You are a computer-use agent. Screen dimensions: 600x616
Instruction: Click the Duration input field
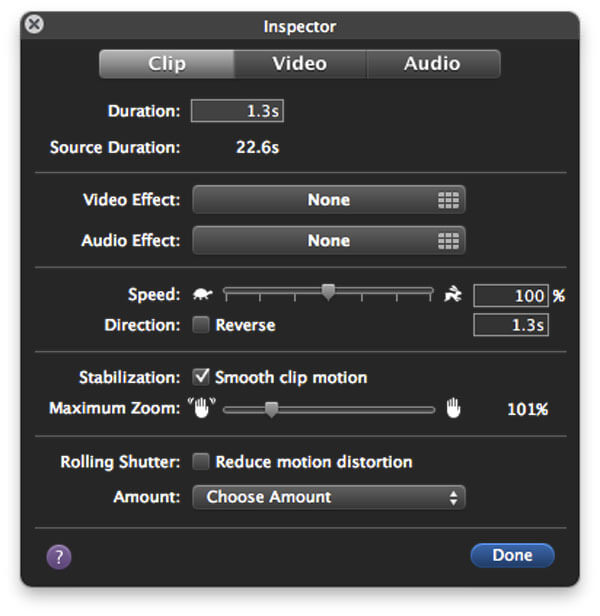pyautogui.click(x=237, y=111)
